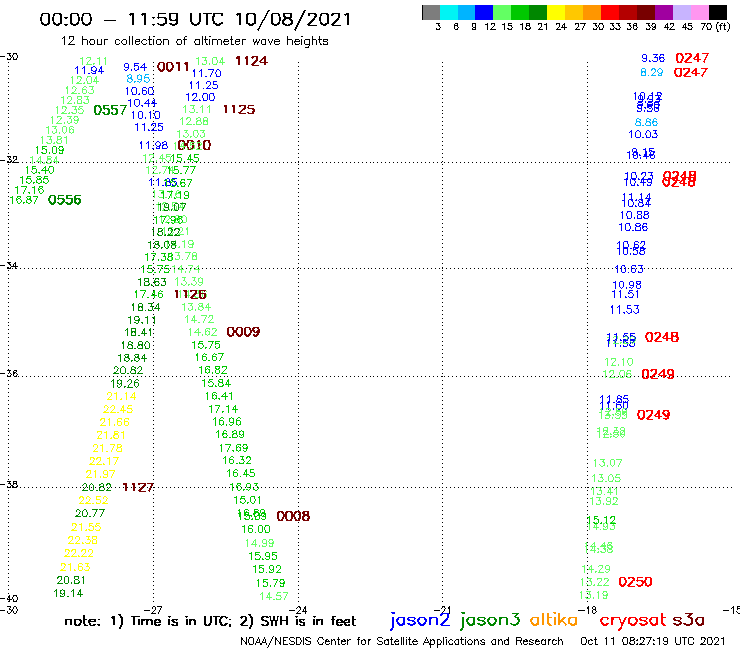Viewport: 740px width, 650px height.
Task: Click the '-36' latitude axis label
Action: point(9,373)
